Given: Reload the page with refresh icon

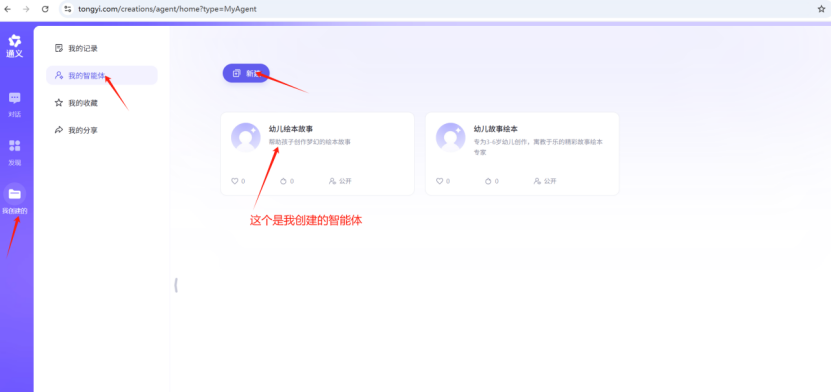Looking at the screenshot, I should point(45,9).
